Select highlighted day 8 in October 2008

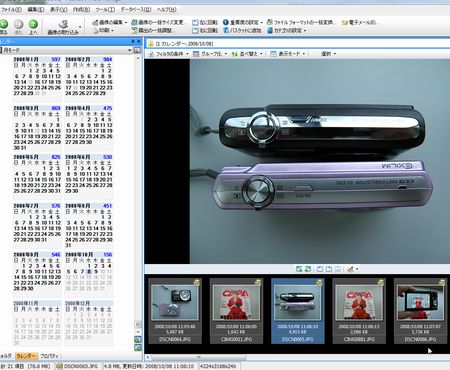click(x=89, y=272)
